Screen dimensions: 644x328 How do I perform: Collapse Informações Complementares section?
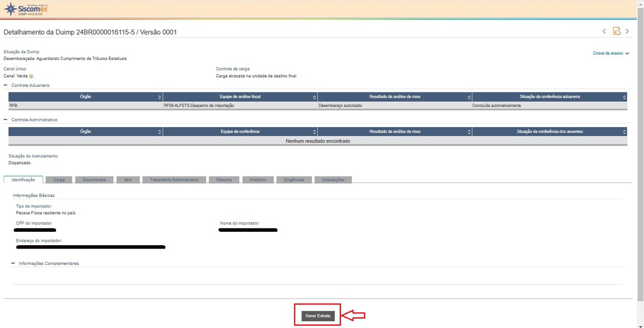(13, 263)
